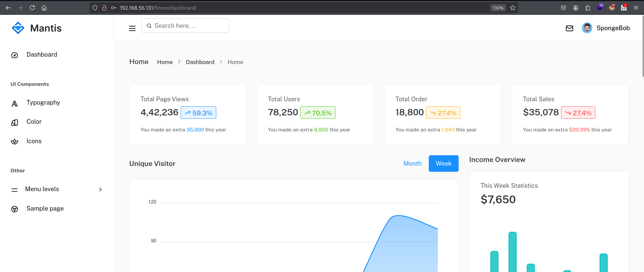Click the saved password key icon

pyautogui.click(x=114, y=8)
